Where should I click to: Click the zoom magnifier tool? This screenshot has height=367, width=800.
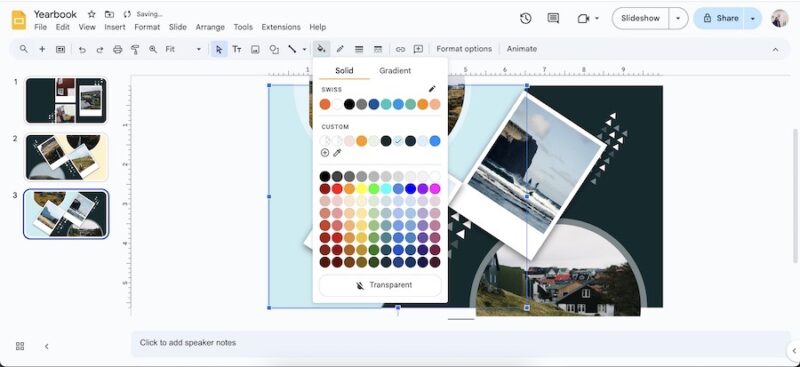click(153, 49)
